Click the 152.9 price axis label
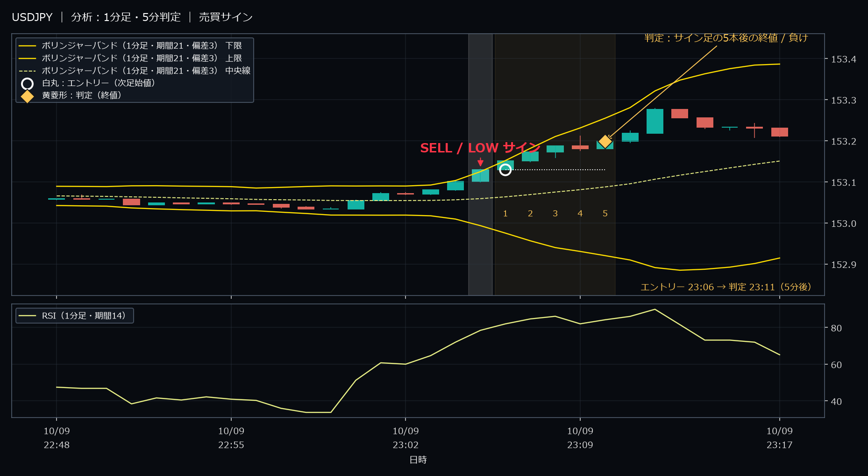This screenshot has width=868, height=476. [844, 265]
